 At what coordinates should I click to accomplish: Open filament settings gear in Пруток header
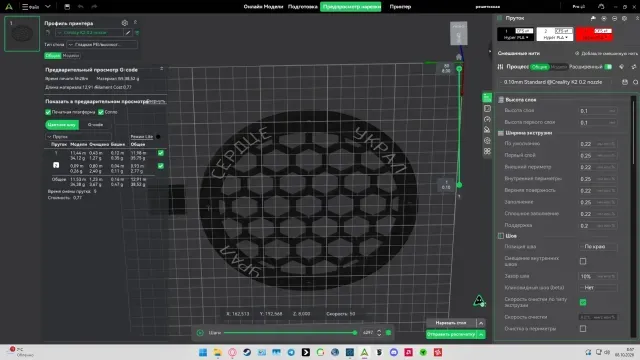(x=624, y=18)
